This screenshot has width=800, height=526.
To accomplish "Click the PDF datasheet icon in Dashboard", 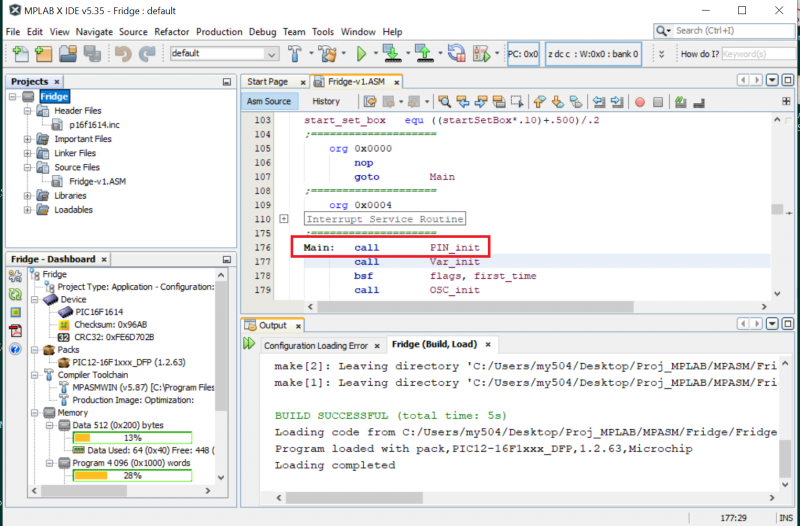I will 15,331.
